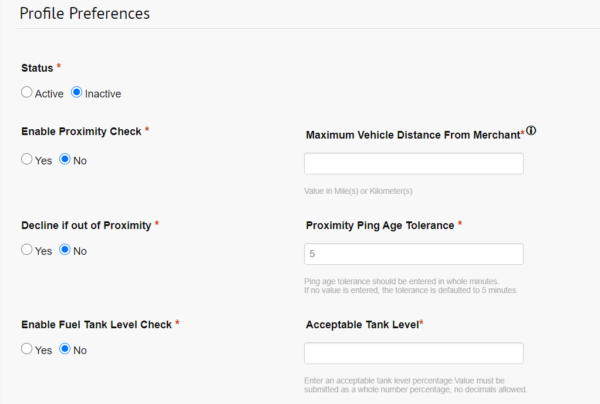Open info icon beside Maximum Vehicle Distance

coord(531,131)
